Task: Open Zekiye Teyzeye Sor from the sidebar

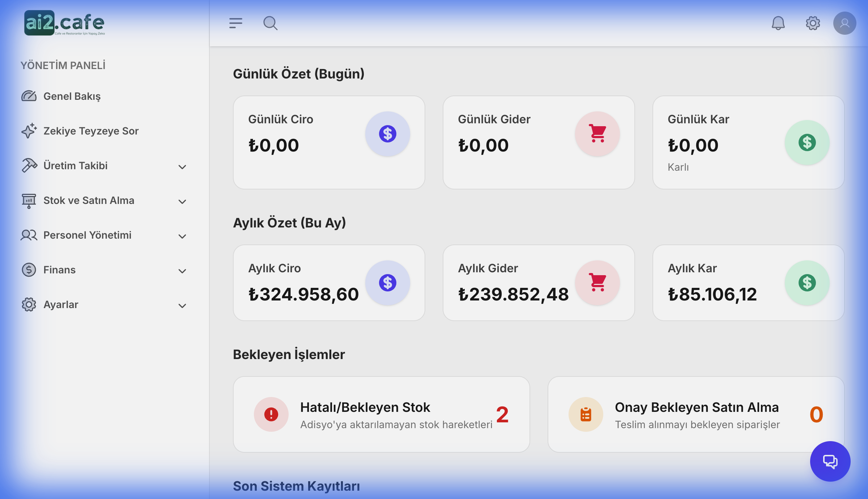Action: pyautogui.click(x=91, y=131)
